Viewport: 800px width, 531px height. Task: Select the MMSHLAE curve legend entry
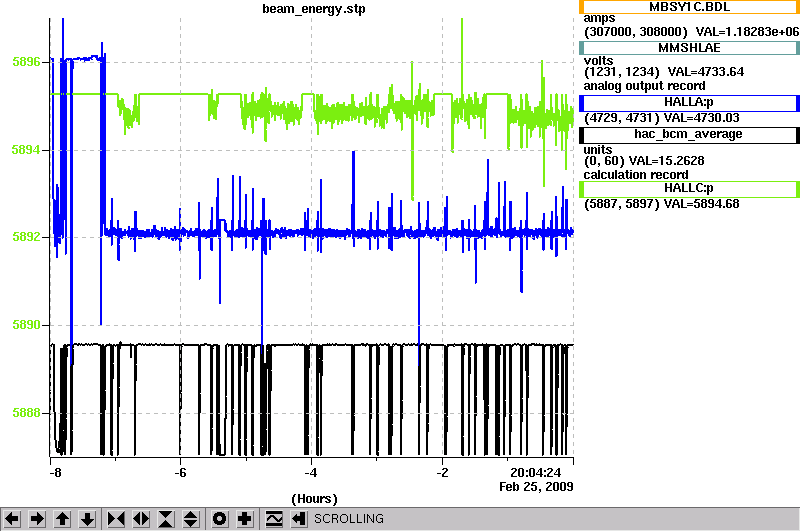(689, 48)
